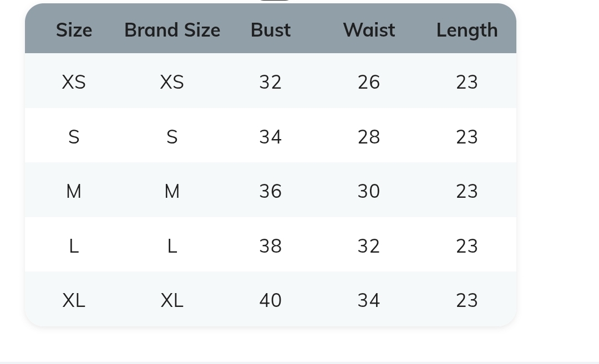Click waist value 32 for size L

[369, 246]
